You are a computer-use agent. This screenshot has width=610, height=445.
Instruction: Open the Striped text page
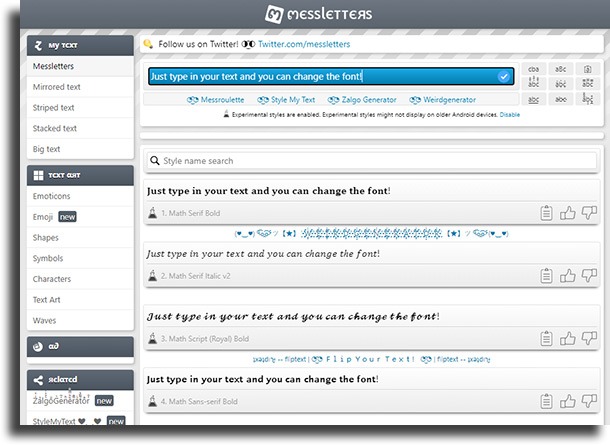click(x=80, y=107)
